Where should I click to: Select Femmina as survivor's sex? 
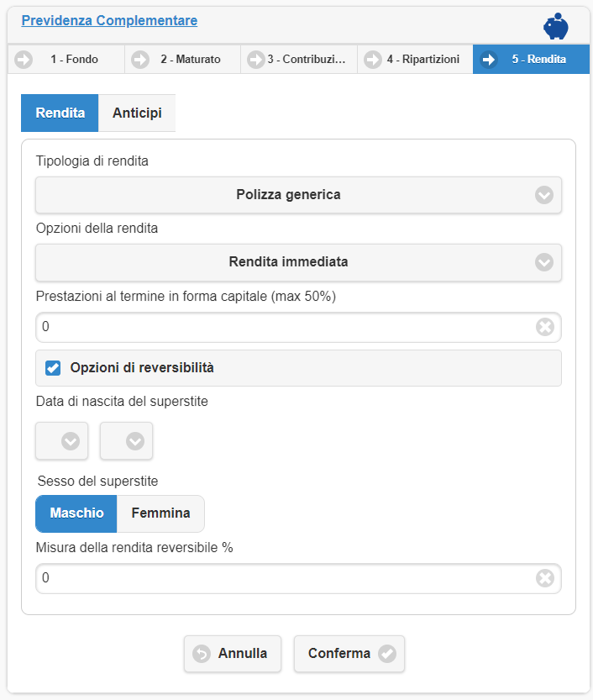(160, 513)
